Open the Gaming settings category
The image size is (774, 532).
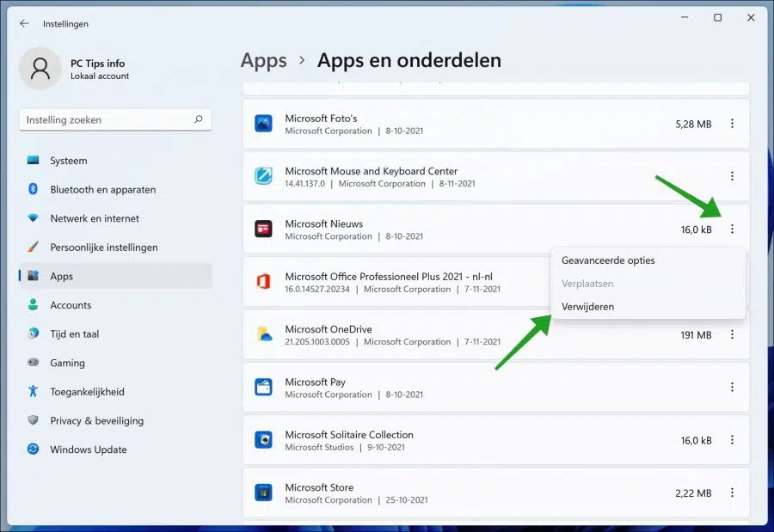(115, 363)
